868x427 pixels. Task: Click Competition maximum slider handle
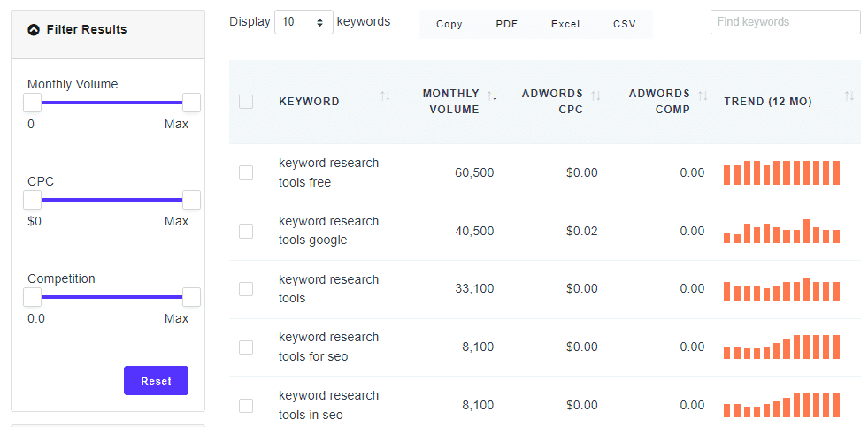(191, 297)
